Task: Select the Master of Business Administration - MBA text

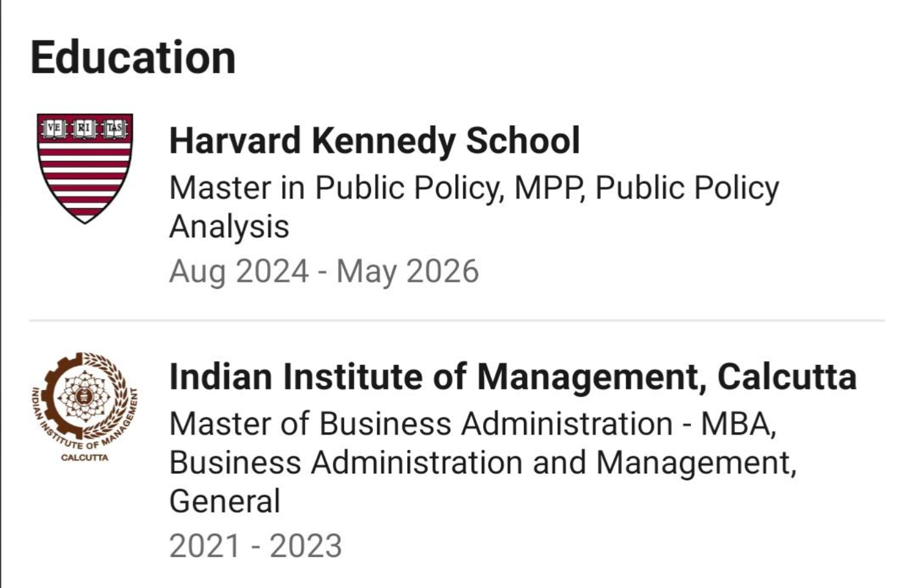Action: tap(472, 424)
